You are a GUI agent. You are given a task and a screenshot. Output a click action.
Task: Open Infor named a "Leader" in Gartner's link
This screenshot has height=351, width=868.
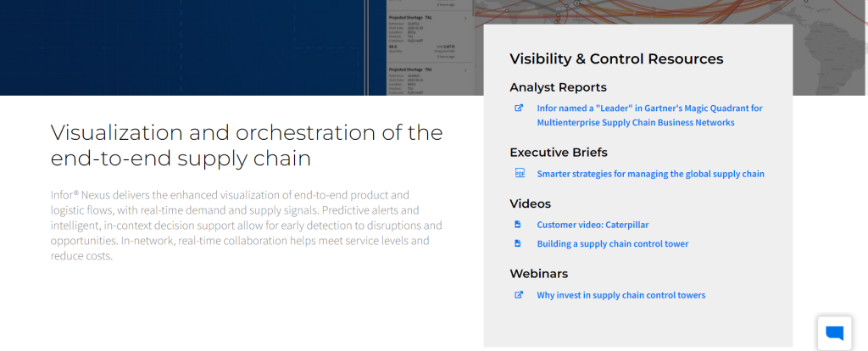click(x=649, y=115)
